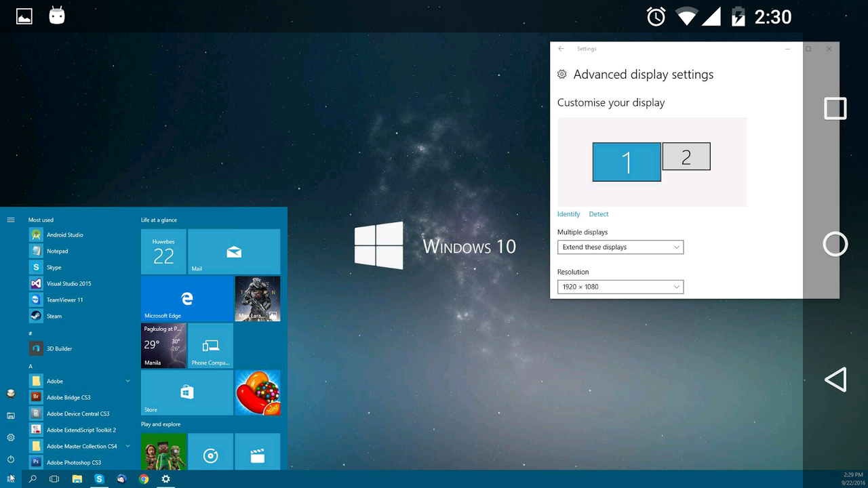The height and width of the screenshot is (488, 868).
Task: Open Adobe Photoshop CS3 from the app list
Action: pyautogui.click(x=73, y=462)
